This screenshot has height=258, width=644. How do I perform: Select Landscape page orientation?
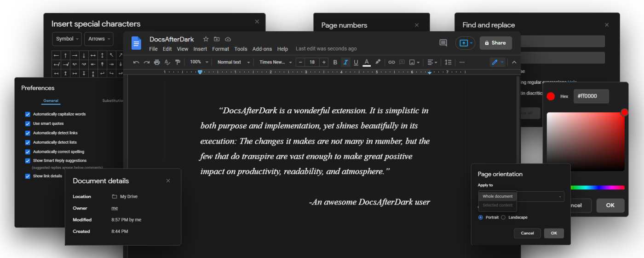[x=503, y=217]
